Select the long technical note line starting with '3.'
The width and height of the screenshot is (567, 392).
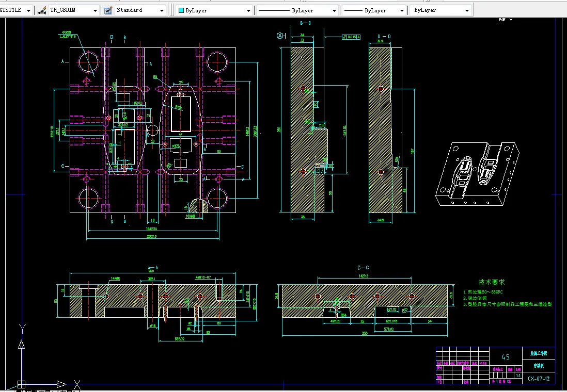507,304
